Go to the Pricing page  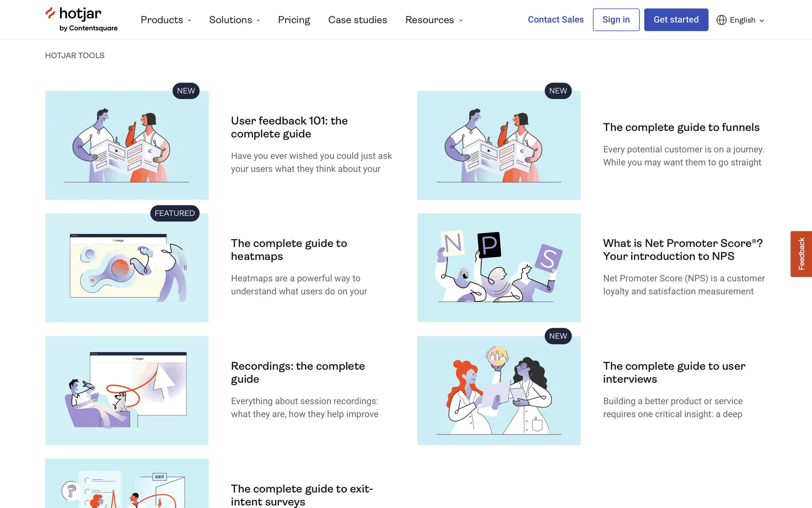(x=294, y=20)
